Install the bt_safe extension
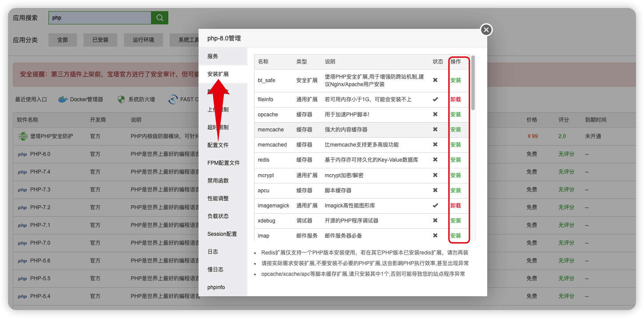The height and width of the screenshot is (318, 644). point(456,80)
